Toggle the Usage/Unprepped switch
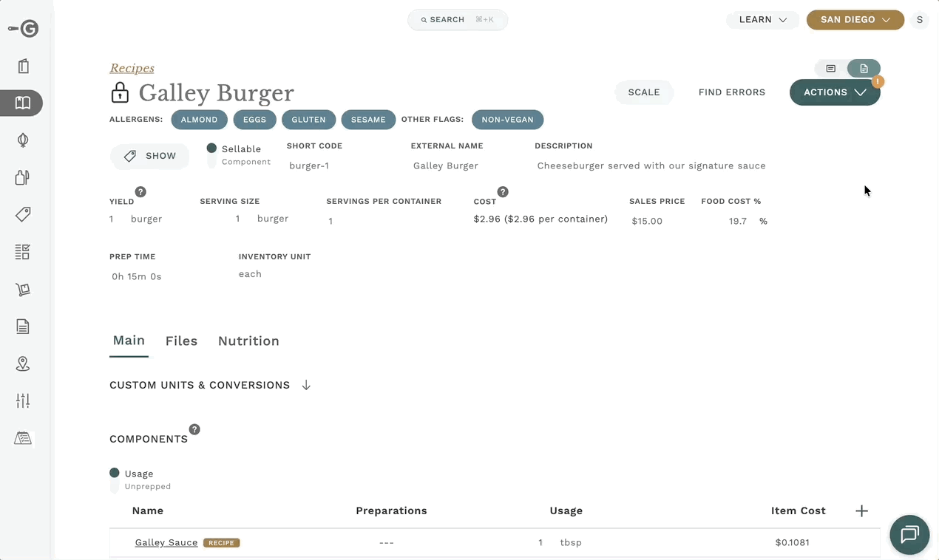 pyautogui.click(x=115, y=479)
